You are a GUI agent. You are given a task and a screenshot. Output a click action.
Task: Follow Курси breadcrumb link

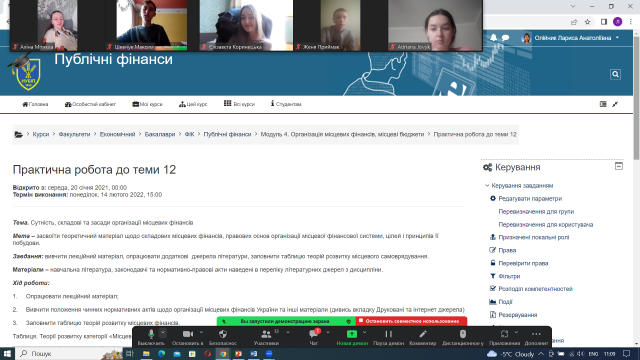coord(41,134)
